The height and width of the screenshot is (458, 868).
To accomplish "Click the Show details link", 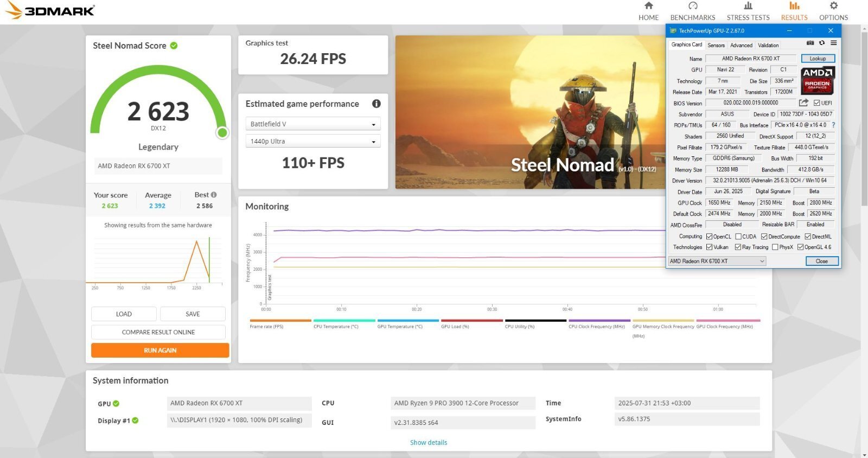I will pos(429,443).
